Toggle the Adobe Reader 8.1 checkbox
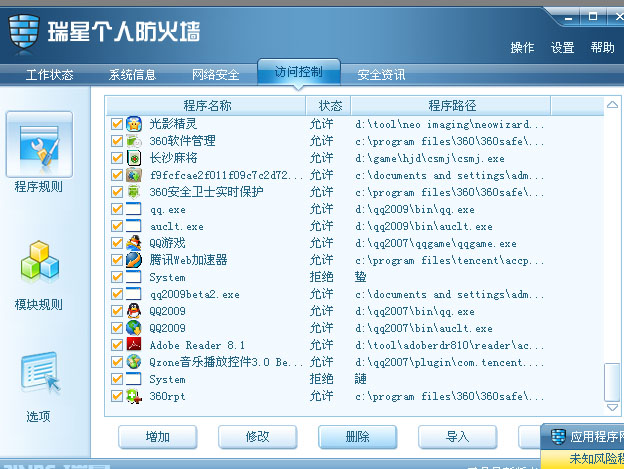The height and width of the screenshot is (469, 624). click(x=117, y=344)
